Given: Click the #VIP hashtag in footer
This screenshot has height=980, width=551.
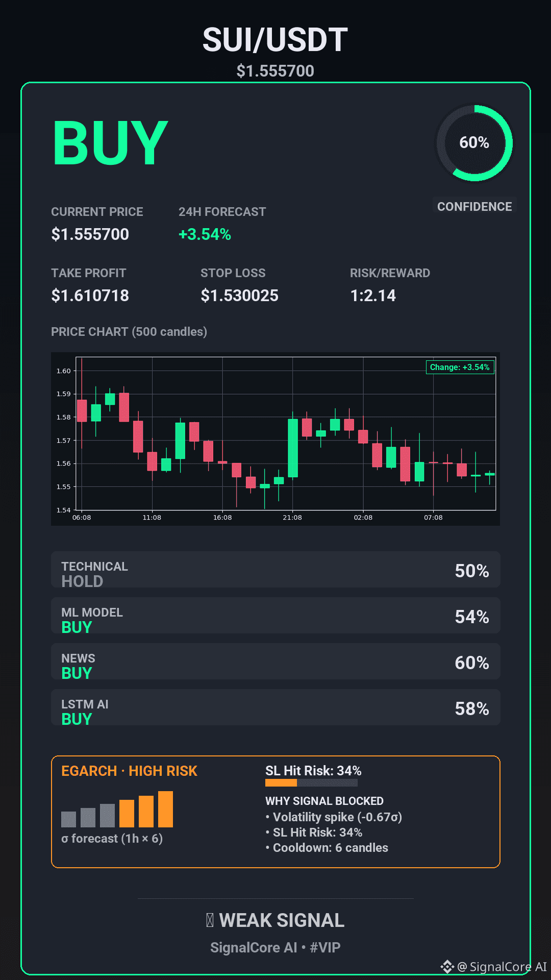Looking at the screenshot, I should [x=325, y=947].
